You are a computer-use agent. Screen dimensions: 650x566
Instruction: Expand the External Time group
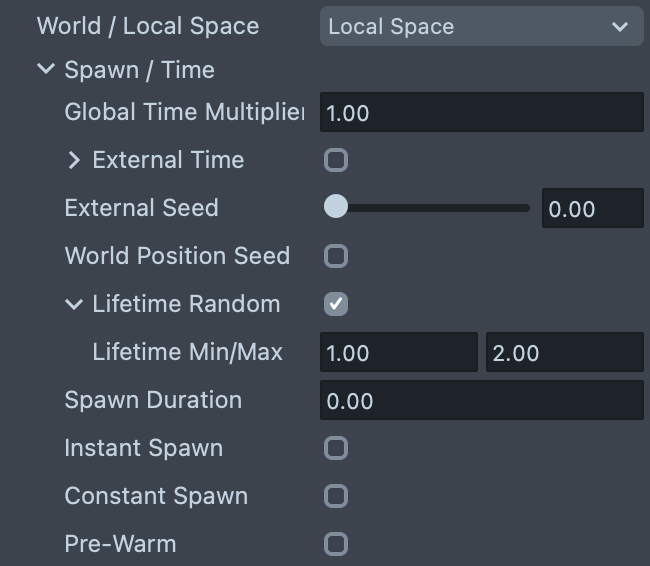[74, 160]
